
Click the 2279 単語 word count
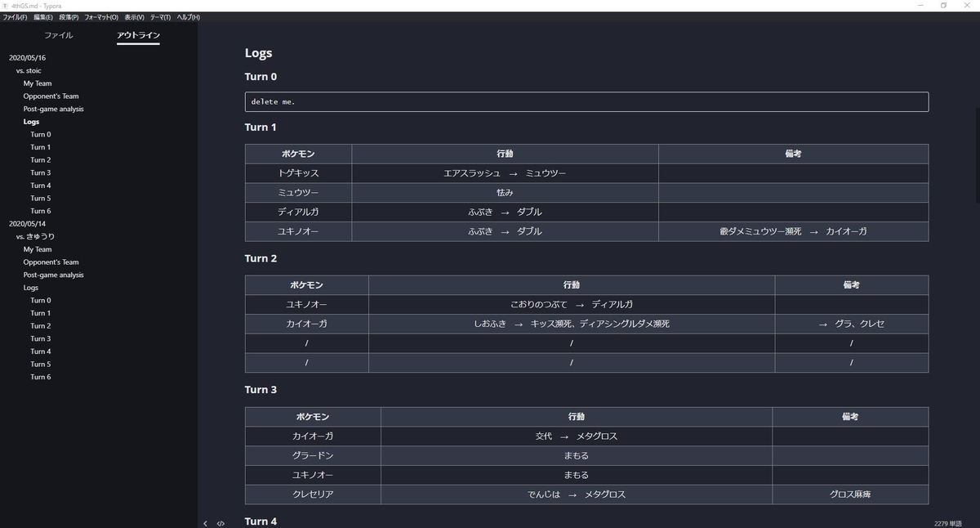click(x=948, y=523)
